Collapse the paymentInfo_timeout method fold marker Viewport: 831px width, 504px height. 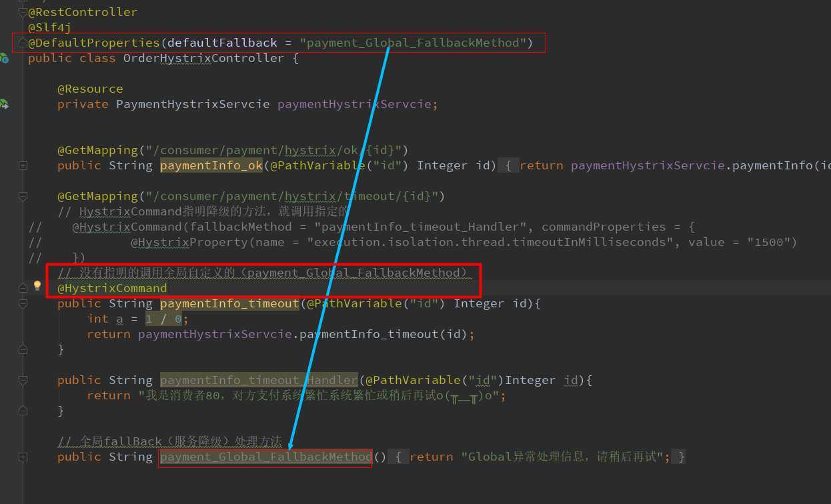pos(23,303)
